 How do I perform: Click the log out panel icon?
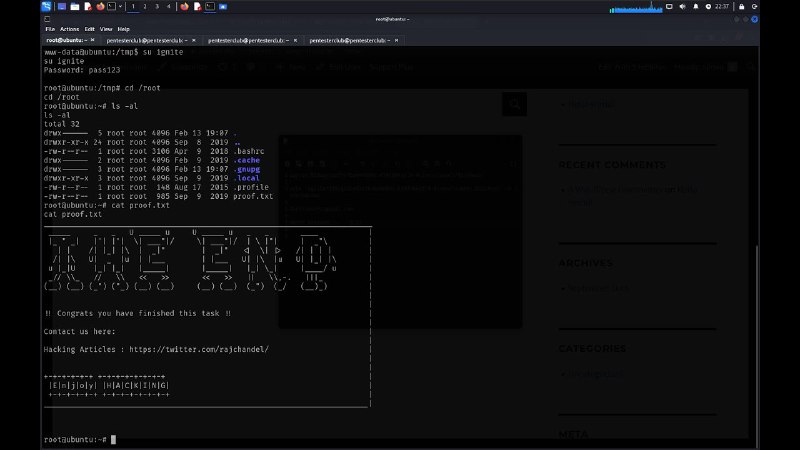click(755, 7)
